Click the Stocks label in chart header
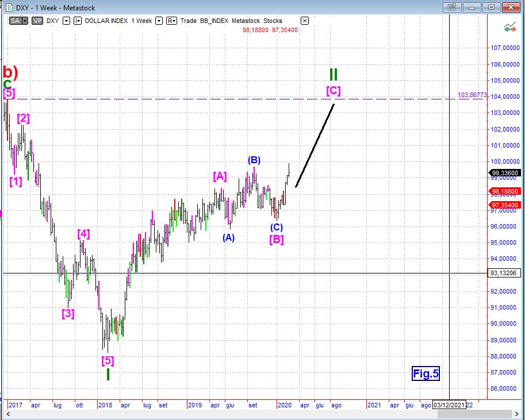525x420 pixels. pos(273,21)
